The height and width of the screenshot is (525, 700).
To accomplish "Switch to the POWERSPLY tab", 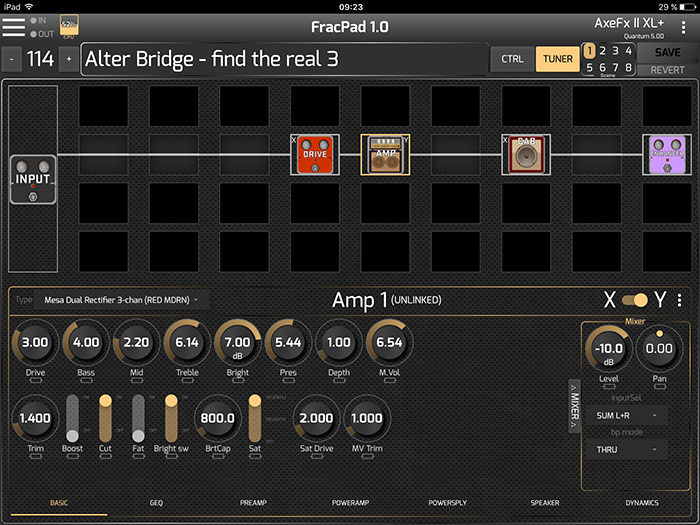I will [x=448, y=503].
